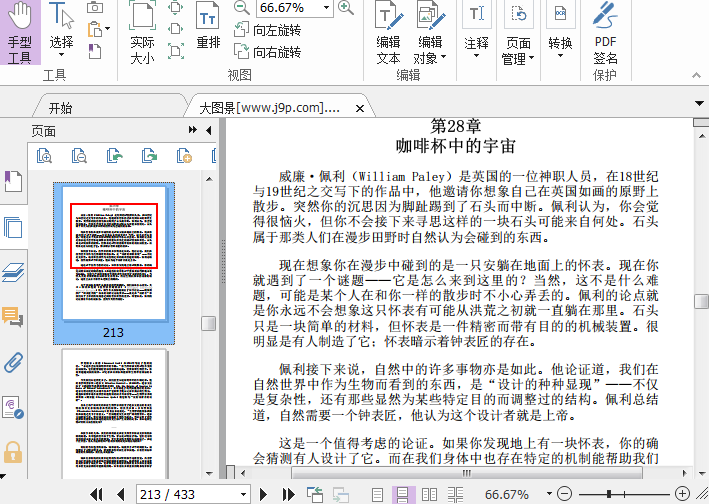
Task: Click the clipboard paste icon
Action: click(95, 29)
